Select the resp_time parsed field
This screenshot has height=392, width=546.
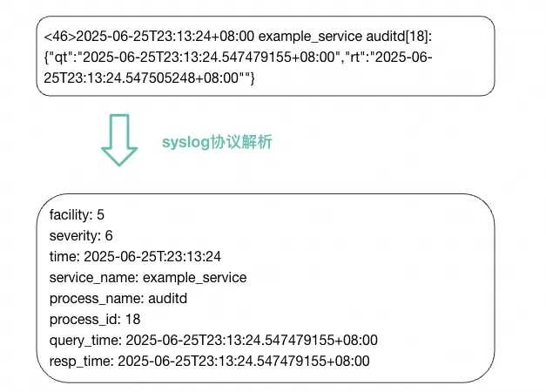pyautogui.click(x=210, y=362)
